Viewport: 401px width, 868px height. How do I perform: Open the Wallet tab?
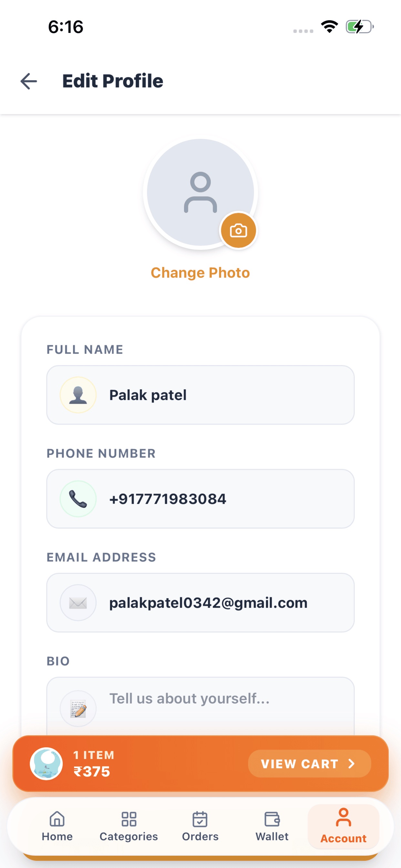(272, 826)
